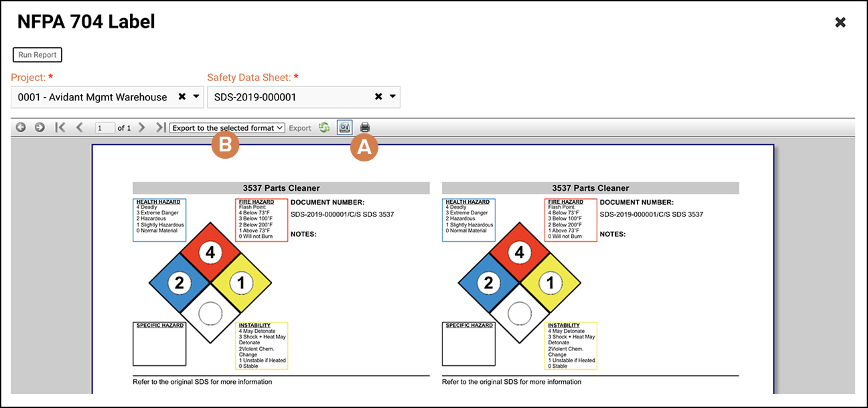Close the NFPA 704 Label dialog
The image size is (868, 408).
pos(841,22)
